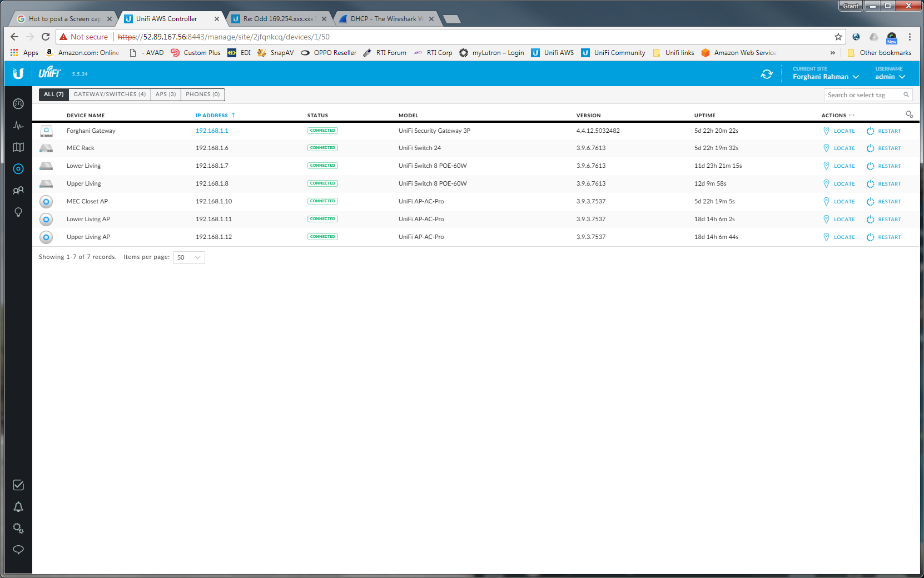Open Insights lightbulb in sidebar
This screenshot has height=578, width=924.
coord(18,212)
